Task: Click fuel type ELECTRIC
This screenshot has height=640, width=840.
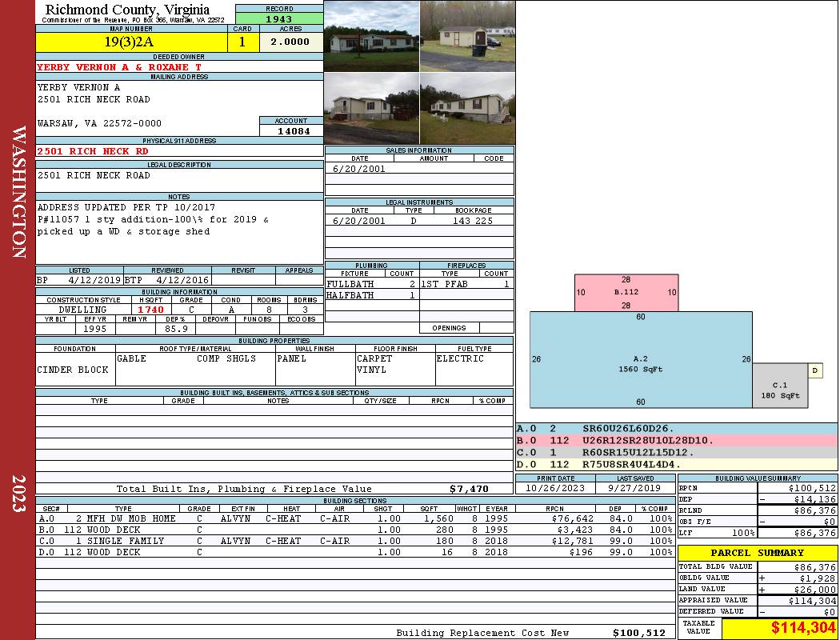Action: pos(460,358)
